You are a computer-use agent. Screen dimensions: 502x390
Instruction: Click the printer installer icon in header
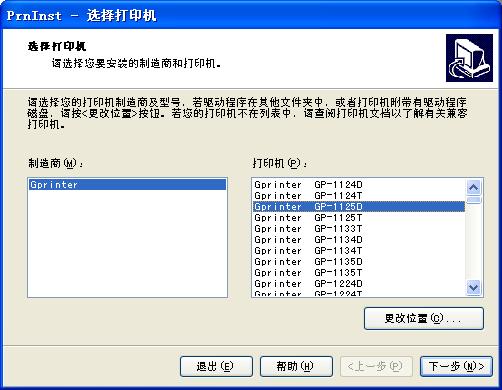[469, 58]
